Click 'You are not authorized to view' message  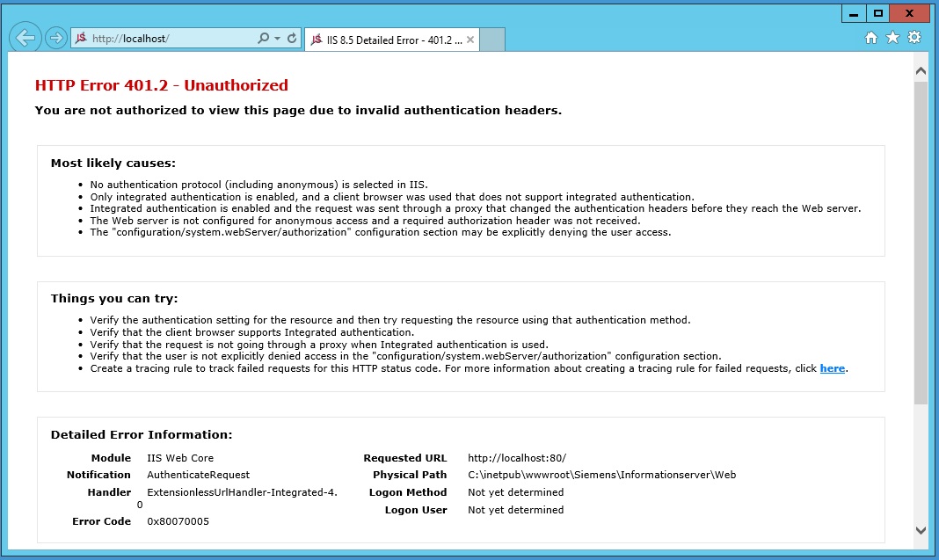(x=298, y=110)
